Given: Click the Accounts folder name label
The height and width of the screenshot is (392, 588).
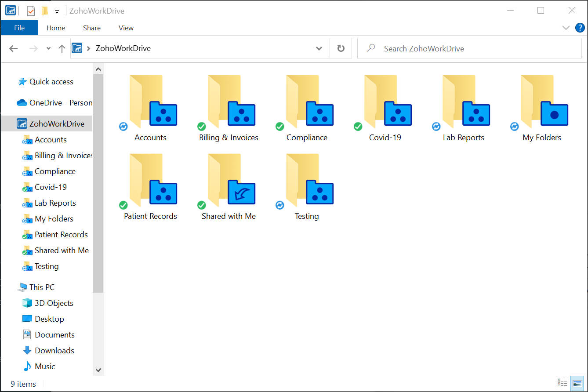Looking at the screenshot, I should coord(151,138).
